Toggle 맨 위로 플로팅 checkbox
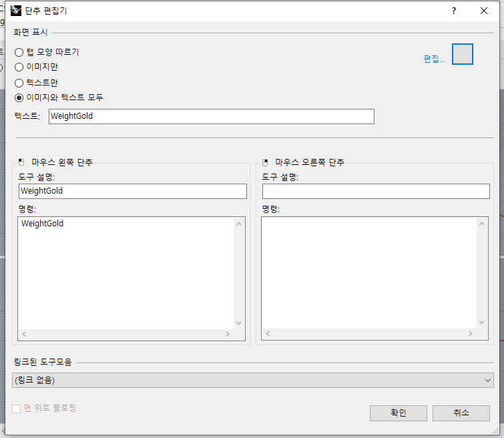Viewport: 504px width, 438px height. (17, 409)
